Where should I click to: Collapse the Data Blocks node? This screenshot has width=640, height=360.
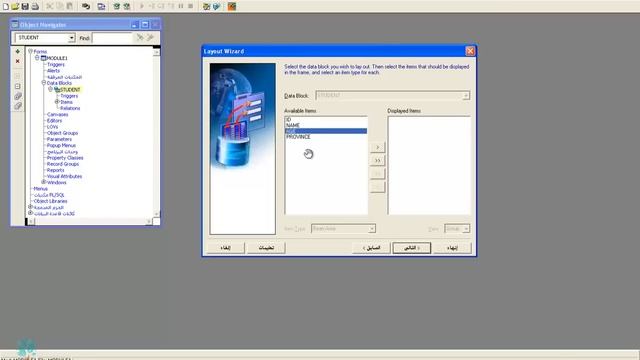[44, 83]
